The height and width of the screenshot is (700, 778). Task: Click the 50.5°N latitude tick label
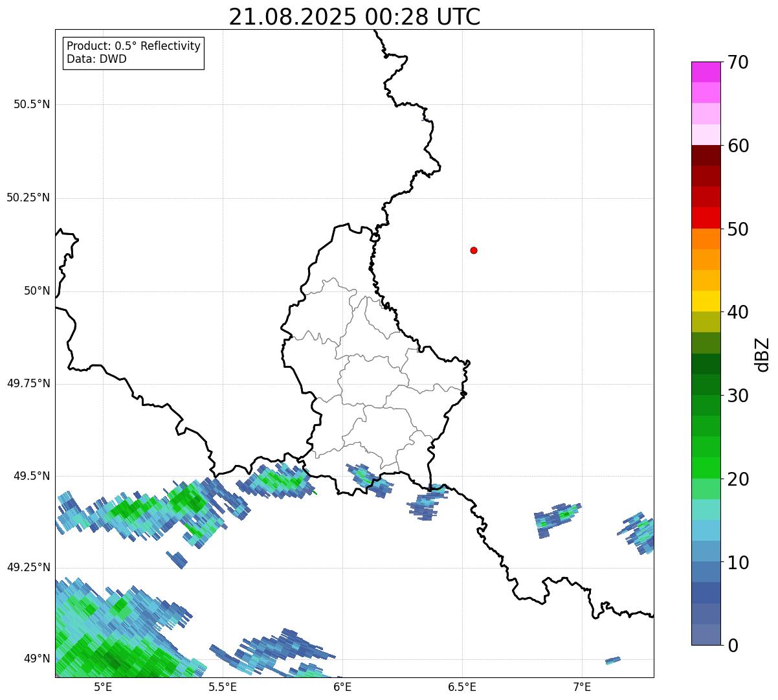[x=32, y=104]
